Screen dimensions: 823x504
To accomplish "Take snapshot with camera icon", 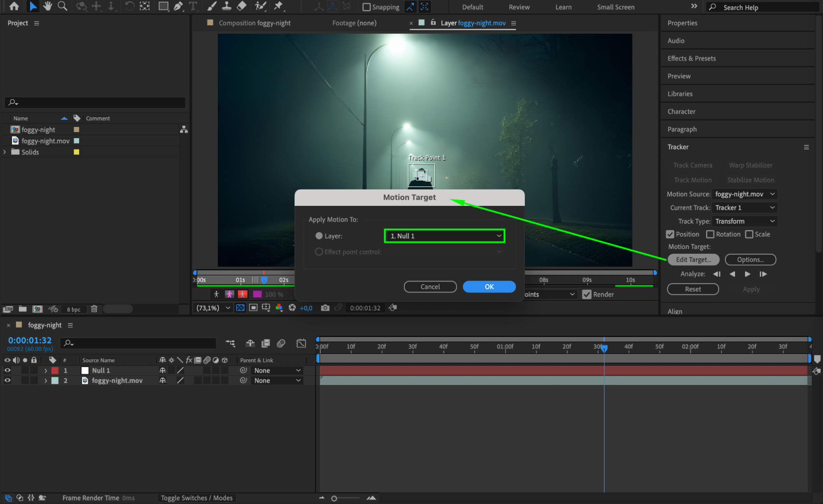I will point(325,308).
